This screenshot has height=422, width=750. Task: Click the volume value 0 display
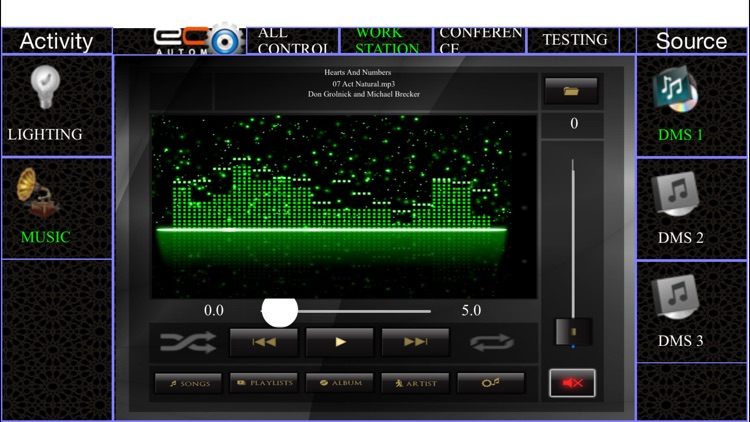coord(574,123)
